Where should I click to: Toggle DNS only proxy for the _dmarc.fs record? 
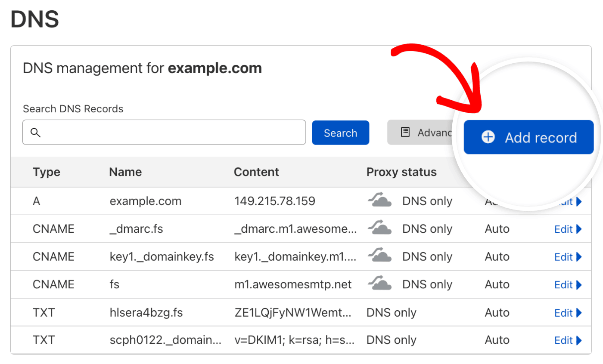click(x=379, y=228)
